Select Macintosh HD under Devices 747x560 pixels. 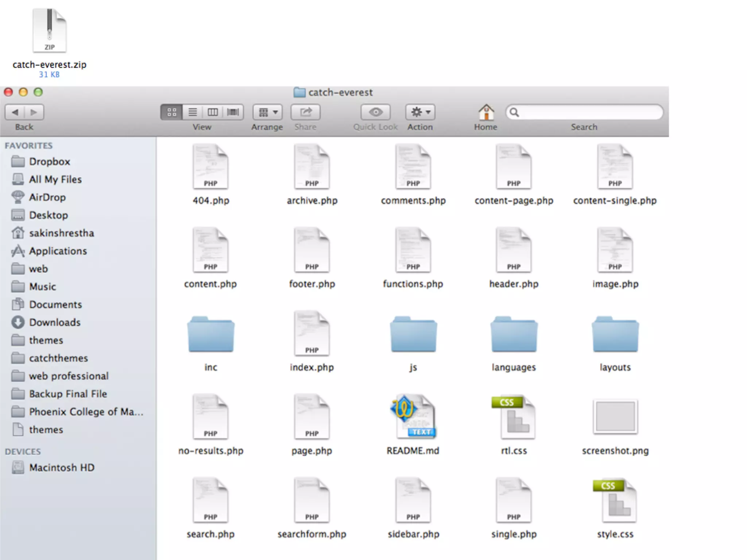(x=62, y=467)
